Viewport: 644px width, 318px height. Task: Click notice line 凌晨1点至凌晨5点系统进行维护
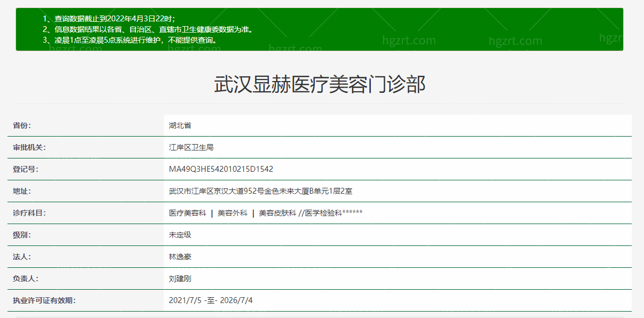click(x=130, y=40)
